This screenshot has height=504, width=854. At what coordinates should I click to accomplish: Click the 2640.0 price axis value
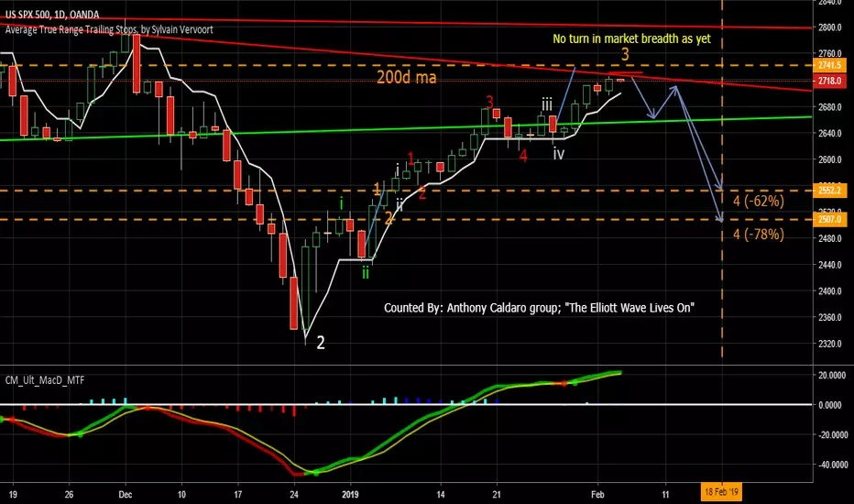(x=829, y=134)
